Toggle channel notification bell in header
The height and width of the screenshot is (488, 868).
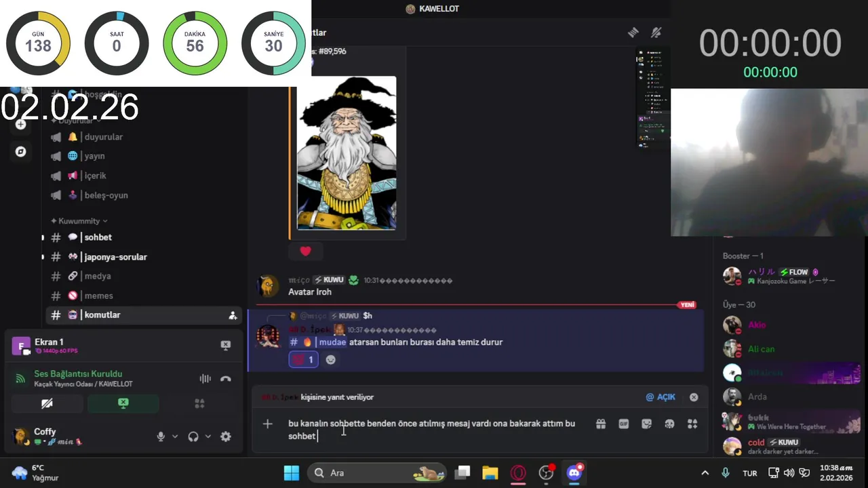point(656,33)
